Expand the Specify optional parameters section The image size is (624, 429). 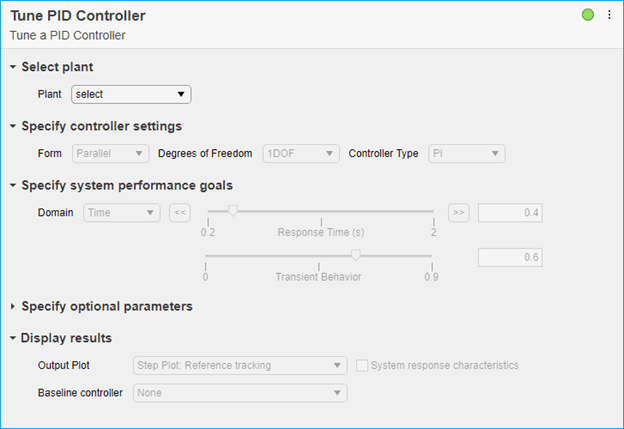(x=13, y=306)
